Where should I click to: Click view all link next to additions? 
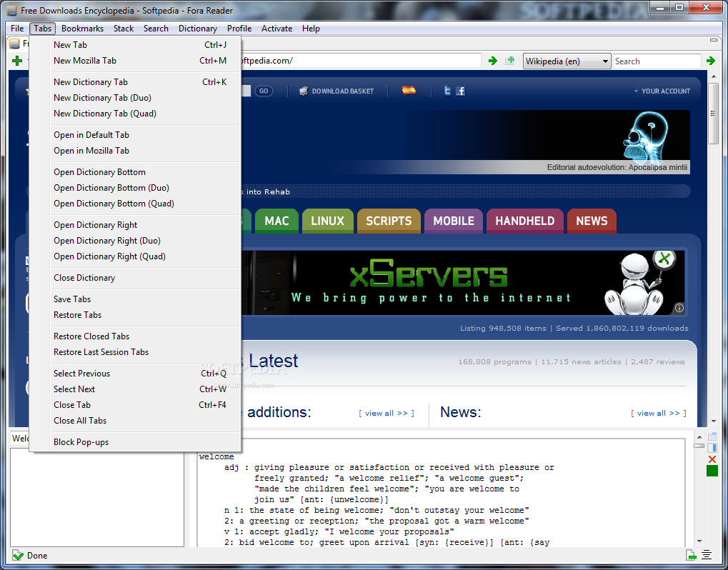click(387, 413)
